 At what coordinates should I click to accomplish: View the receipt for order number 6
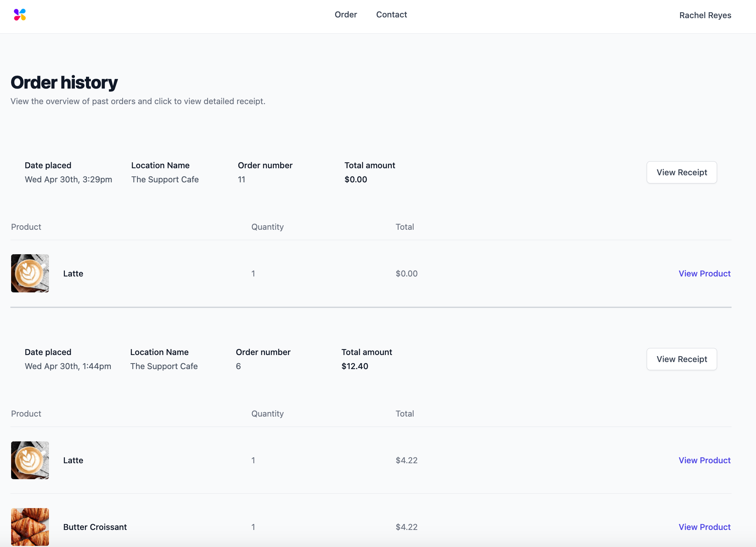tap(681, 359)
